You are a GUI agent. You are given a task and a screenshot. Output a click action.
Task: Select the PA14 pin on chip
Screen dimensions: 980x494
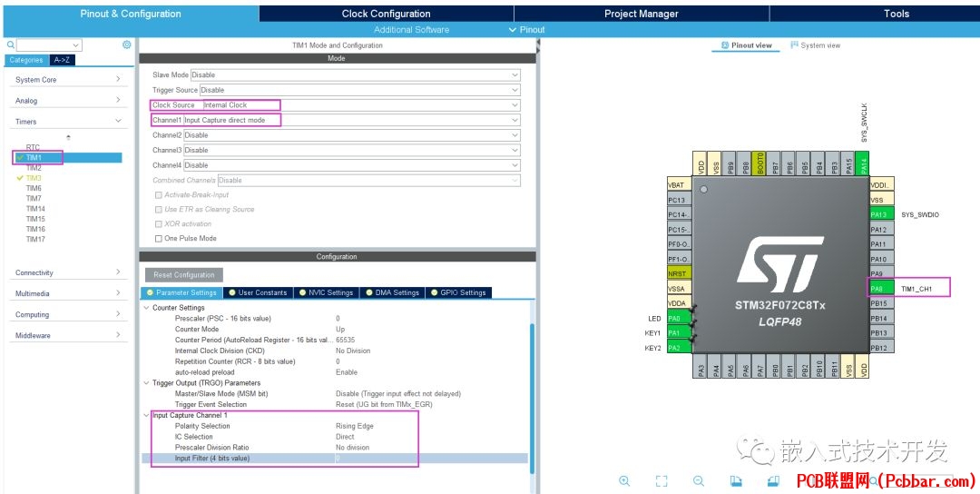(864, 163)
